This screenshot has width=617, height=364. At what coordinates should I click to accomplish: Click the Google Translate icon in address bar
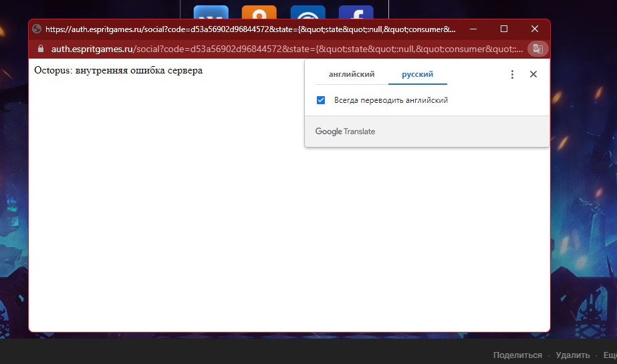point(537,49)
